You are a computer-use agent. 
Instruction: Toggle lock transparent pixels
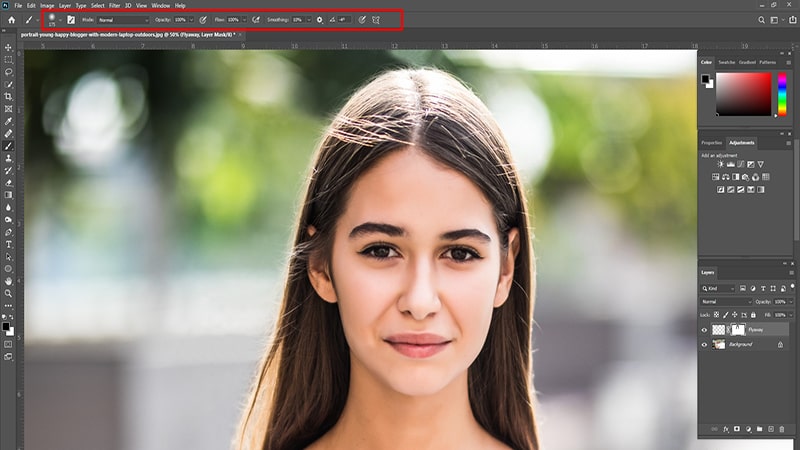coord(716,315)
